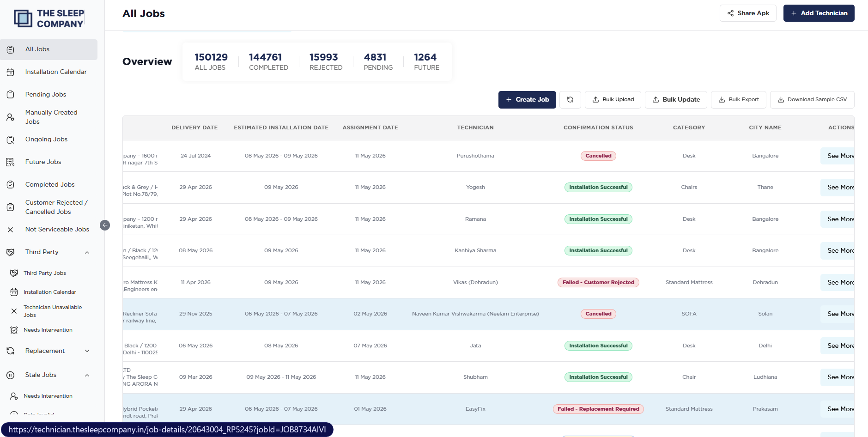Image resolution: width=868 pixels, height=437 pixels.
Task: Click Bulk Export button
Action: click(x=739, y=100)
